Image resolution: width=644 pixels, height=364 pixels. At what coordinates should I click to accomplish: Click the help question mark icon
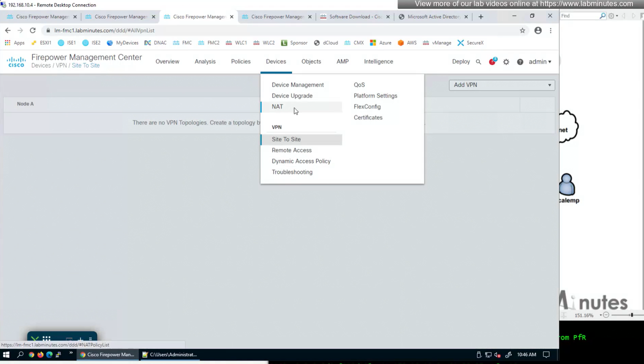click(x=520, y=62)
